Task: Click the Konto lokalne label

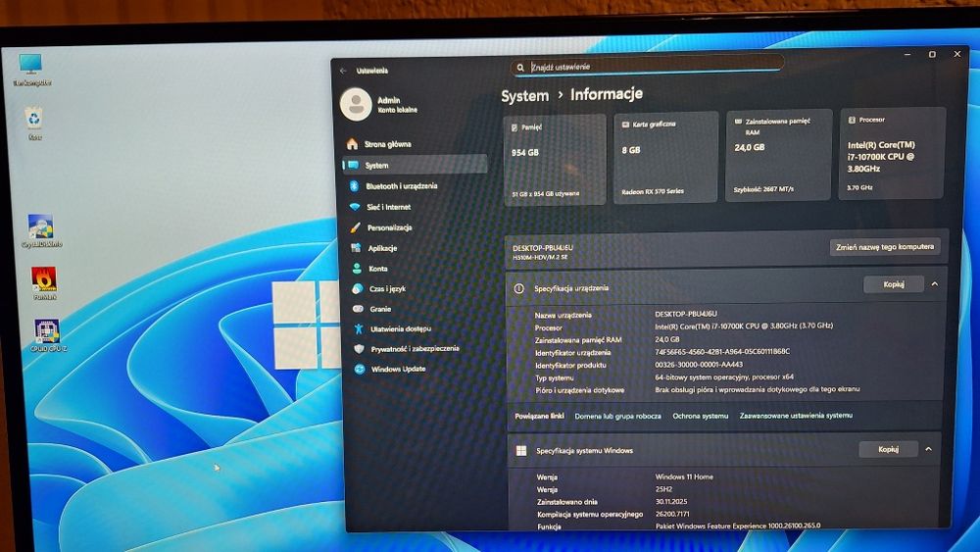Action: [398, 110]
